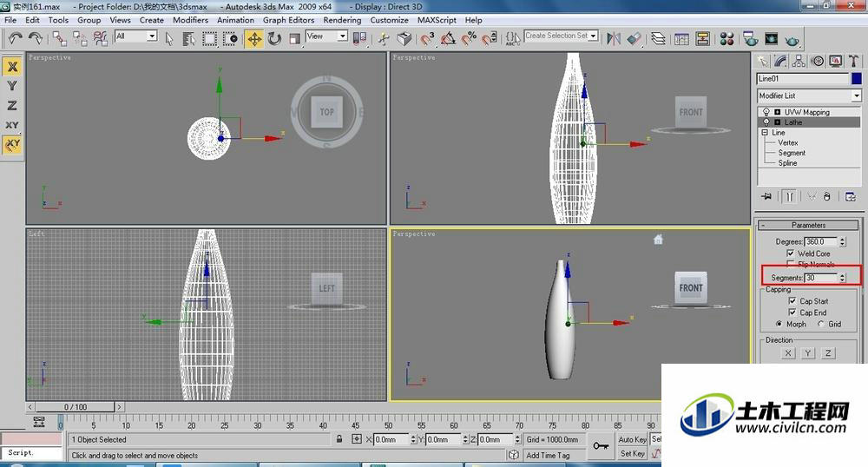Select the Select and Link tool
Screen dimensions: 868x467
coord(60,38)
